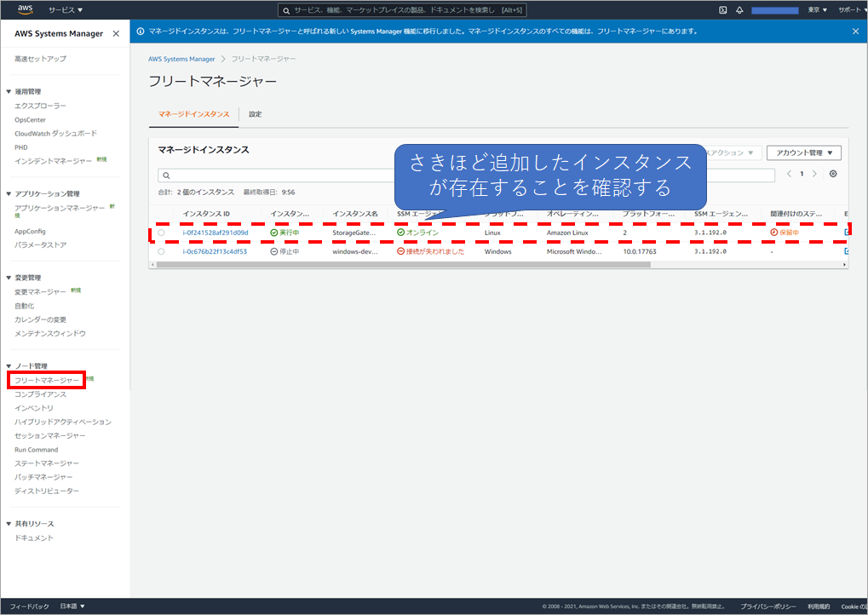Open ステートマネージャー in the sidebar
868x615 pixels.
(47, 463)
